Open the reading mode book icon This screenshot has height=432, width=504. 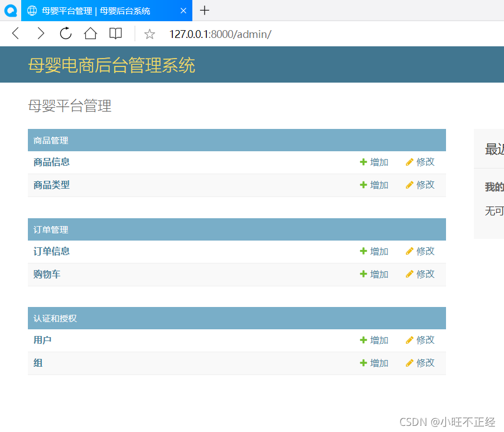click(115, 33)
